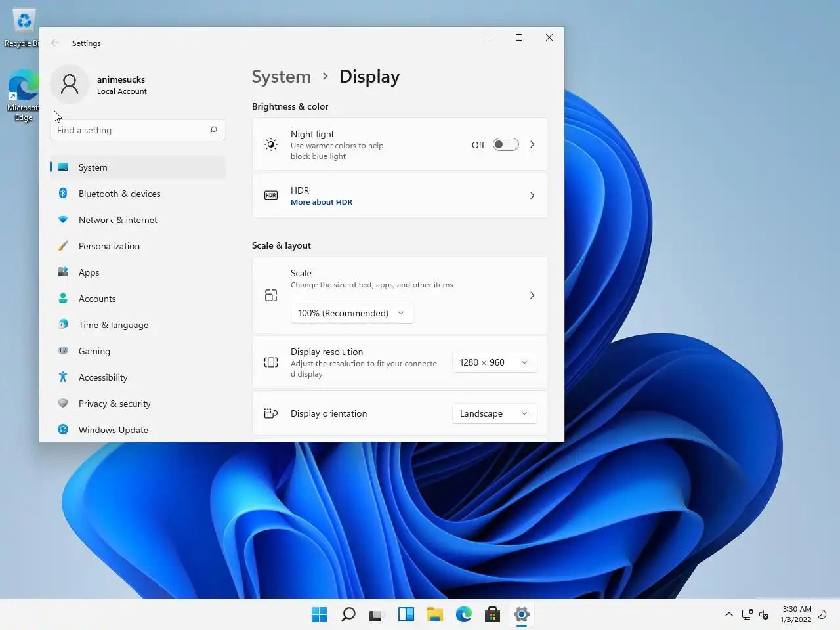Click the Settings gear on the taskbar

(x=522, y=614)
